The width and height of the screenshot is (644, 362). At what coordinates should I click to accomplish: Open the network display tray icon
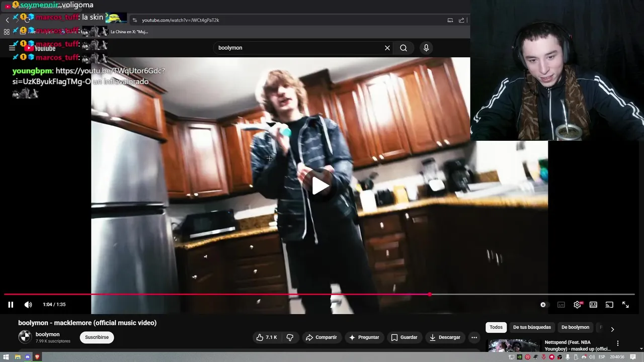(512, 357)
